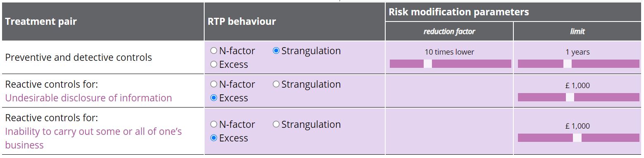This screenshot has width=644, height=158.
Task: Click the reduction factor slider handle
Action: 428,64
